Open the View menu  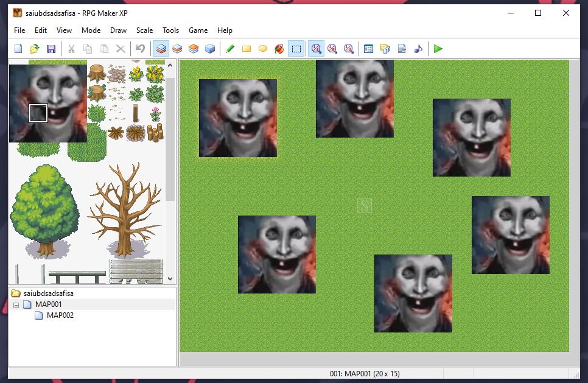[x=64, y=30]
